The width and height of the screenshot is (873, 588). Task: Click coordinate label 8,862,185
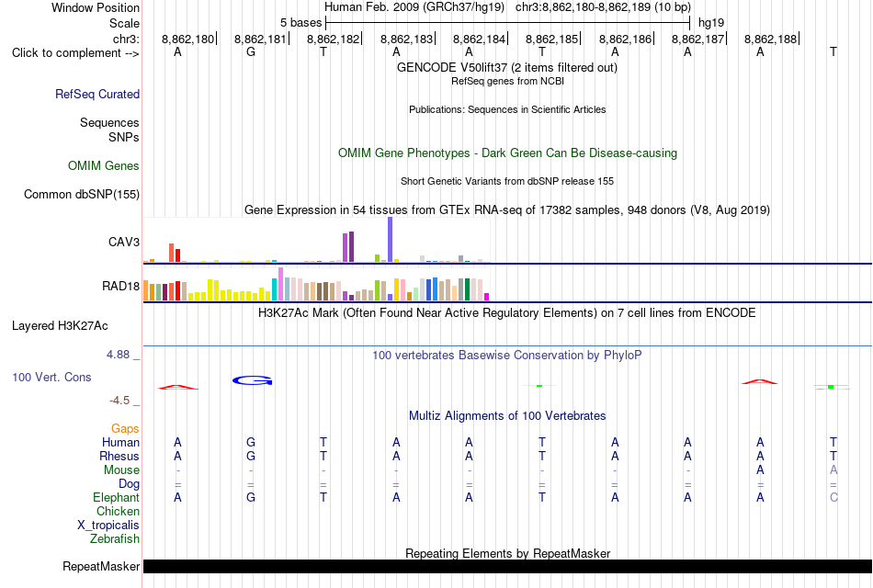click(x=551, y=39)
